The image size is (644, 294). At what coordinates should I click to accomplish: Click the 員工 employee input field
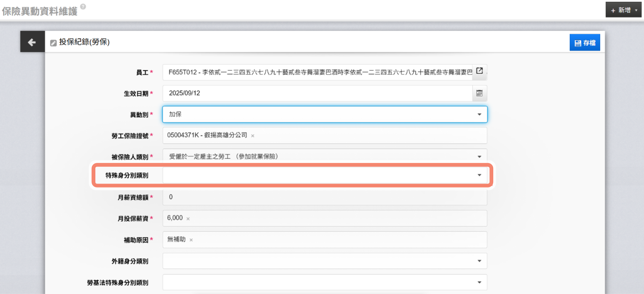[317, 72]
